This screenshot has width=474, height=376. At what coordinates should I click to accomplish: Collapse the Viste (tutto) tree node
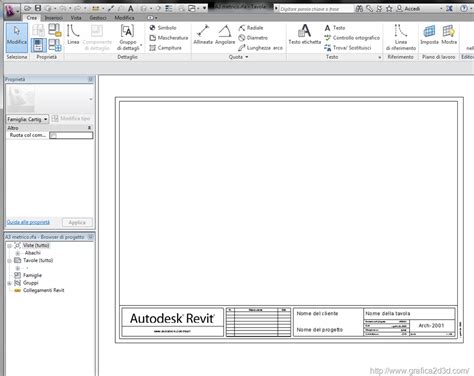10,246
